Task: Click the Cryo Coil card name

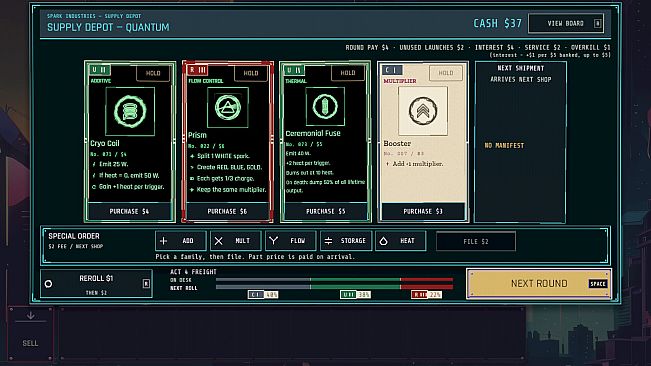Action: (x=105, y=143)
